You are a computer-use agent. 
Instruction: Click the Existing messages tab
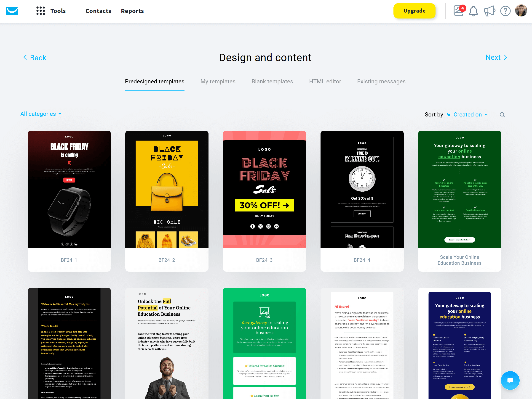(381, 82)
